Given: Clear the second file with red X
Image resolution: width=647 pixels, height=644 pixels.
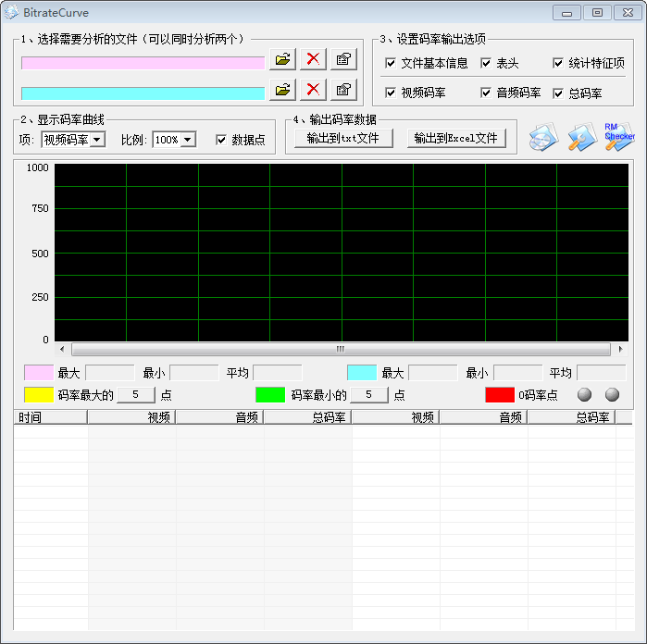Looking at the screenshot, I should pyautogui.click(x=313, y=90).
